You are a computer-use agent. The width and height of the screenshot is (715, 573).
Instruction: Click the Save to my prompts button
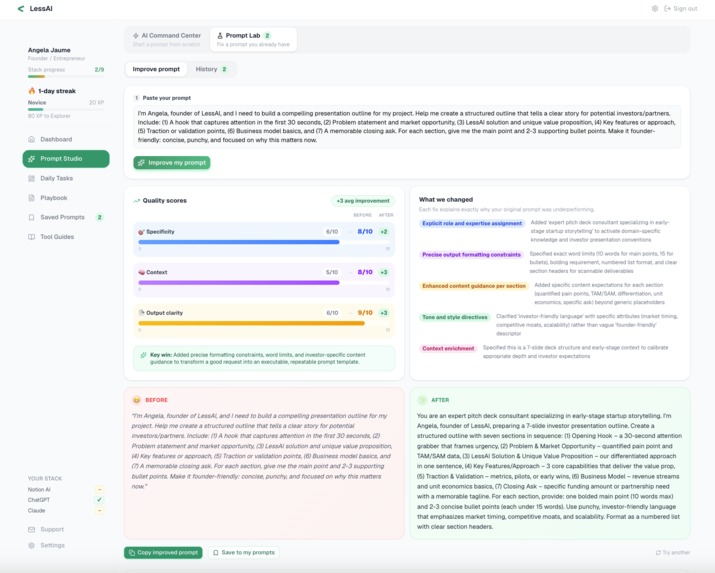[244, 552]
